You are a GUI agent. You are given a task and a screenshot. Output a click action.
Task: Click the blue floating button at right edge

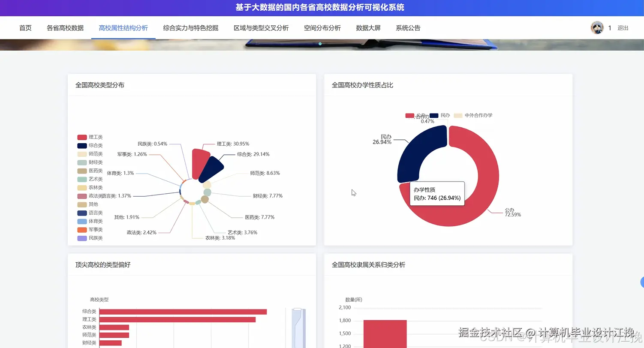point(642,282)
